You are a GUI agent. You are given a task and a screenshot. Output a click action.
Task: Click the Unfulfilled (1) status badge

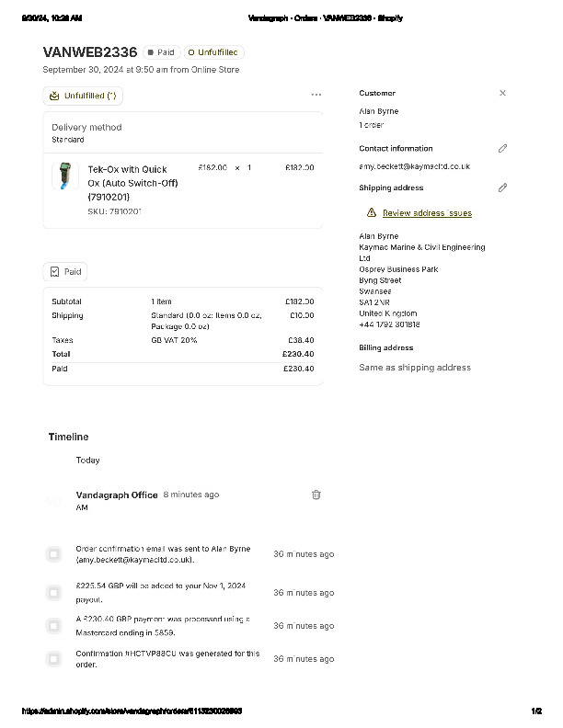point(83,96)
